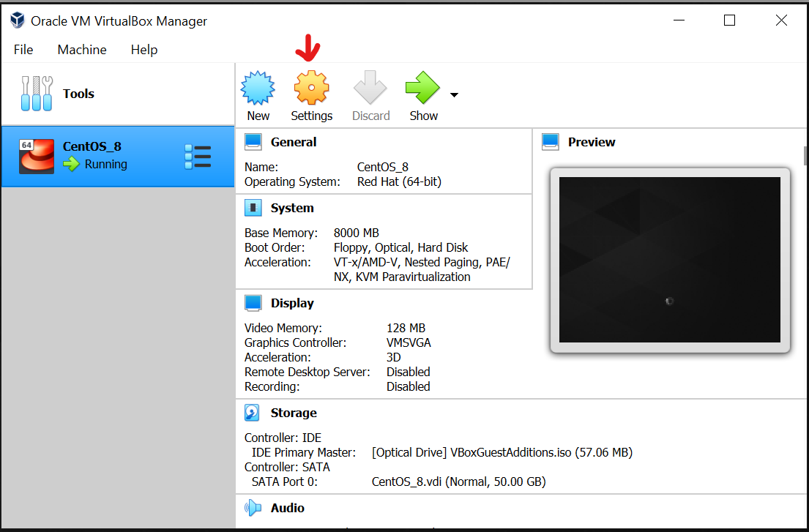Select the Tools wrench icon
This screenshot has height=532, width=809.
(37, 94)
